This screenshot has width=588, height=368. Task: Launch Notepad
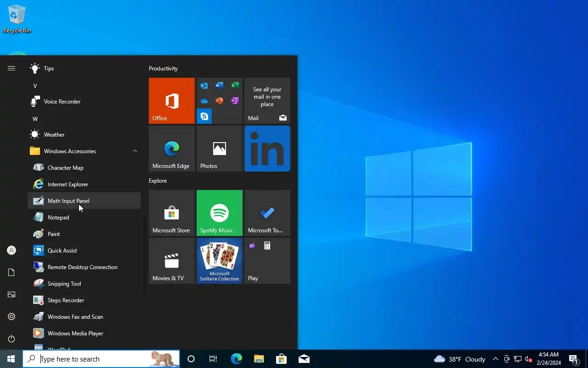84,218
